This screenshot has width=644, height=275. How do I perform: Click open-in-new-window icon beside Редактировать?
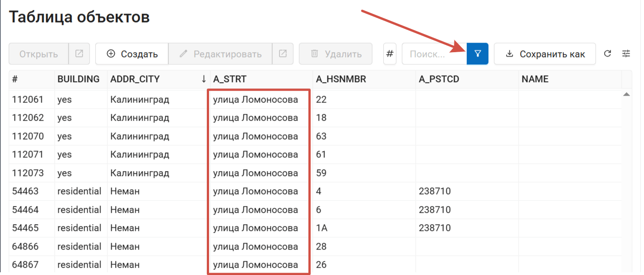(283, 54)
